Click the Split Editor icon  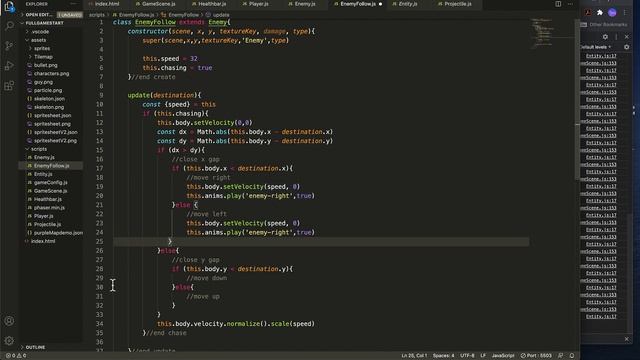(558, 4)
